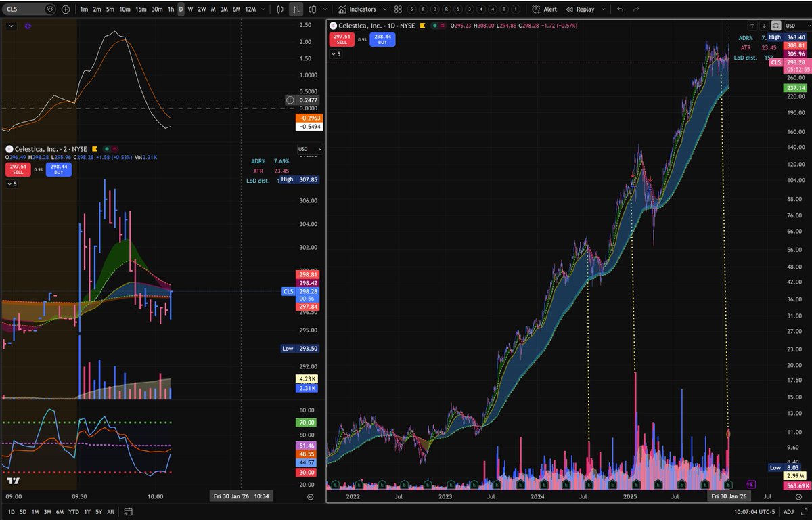The height and width of the screenshot is (520, 812).
Task: Select the 5D date range
Action: (23, 512)
